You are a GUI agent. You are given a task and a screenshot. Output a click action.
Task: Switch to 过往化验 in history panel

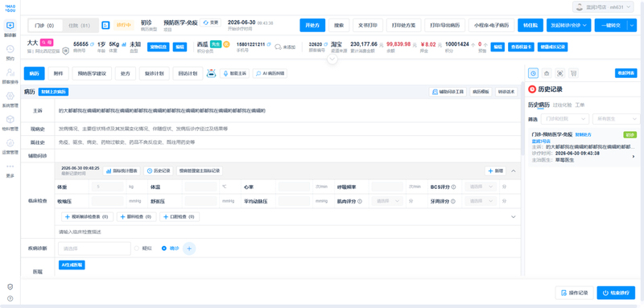pyautogui.click(x=562, y=105)
